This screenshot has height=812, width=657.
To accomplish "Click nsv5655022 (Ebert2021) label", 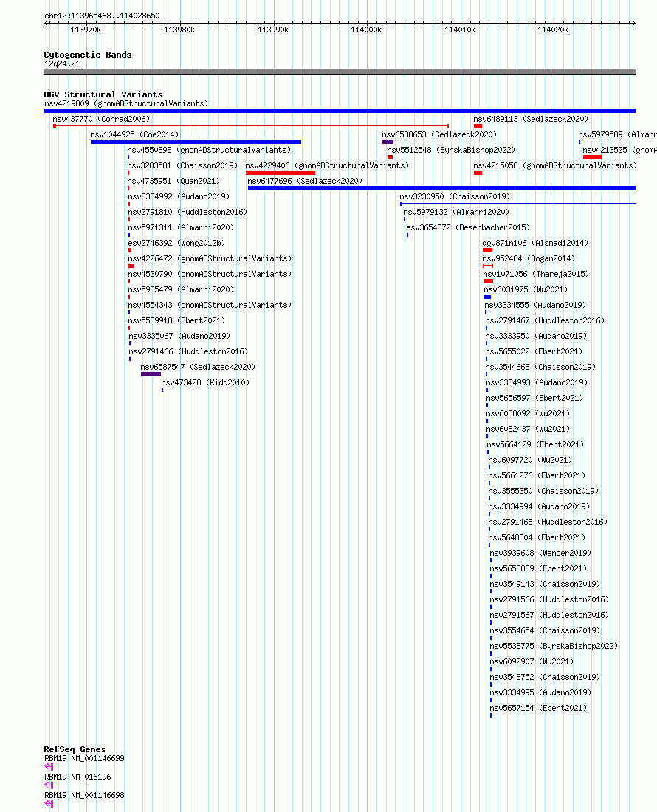I will tap(534, 352).
